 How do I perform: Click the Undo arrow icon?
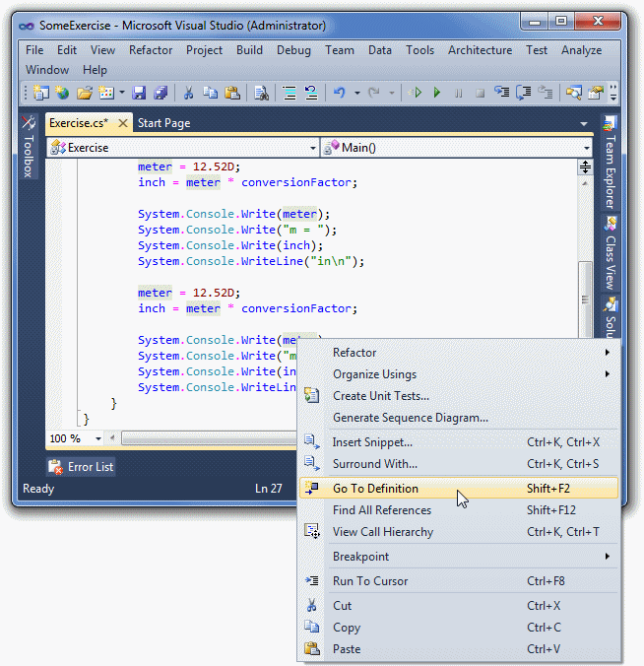pyautogui.click(x=340, y=93)
